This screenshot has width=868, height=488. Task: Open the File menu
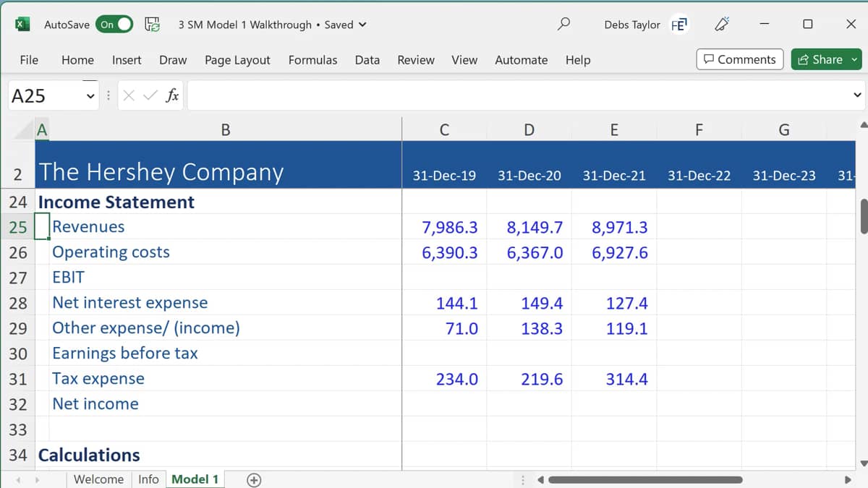tap(29, 60)
